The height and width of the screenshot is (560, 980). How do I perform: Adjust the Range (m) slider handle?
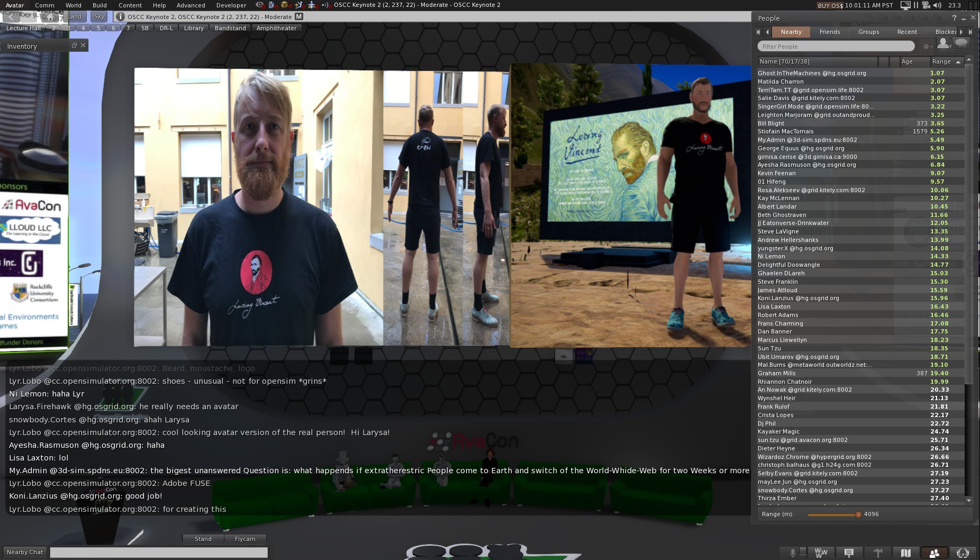click(858, 514)
